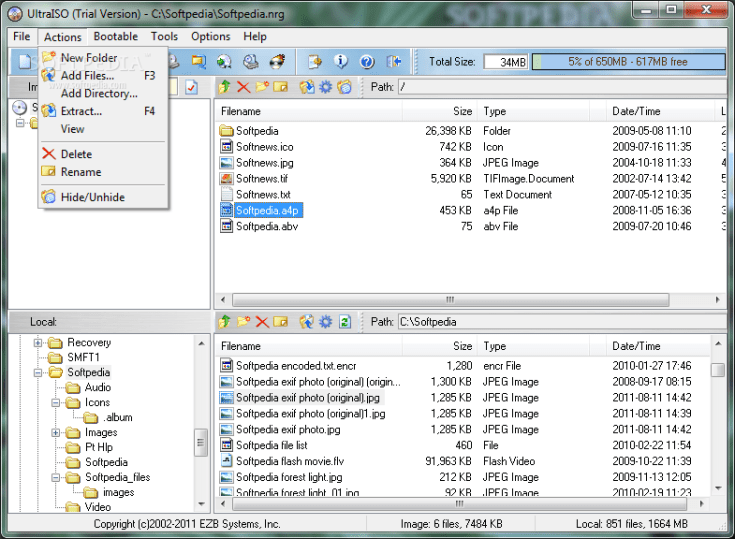The width and height of the screenshot is (735, 539).
Task: Click new folder icon in local toolbar
Action: (x=243, y=322)
